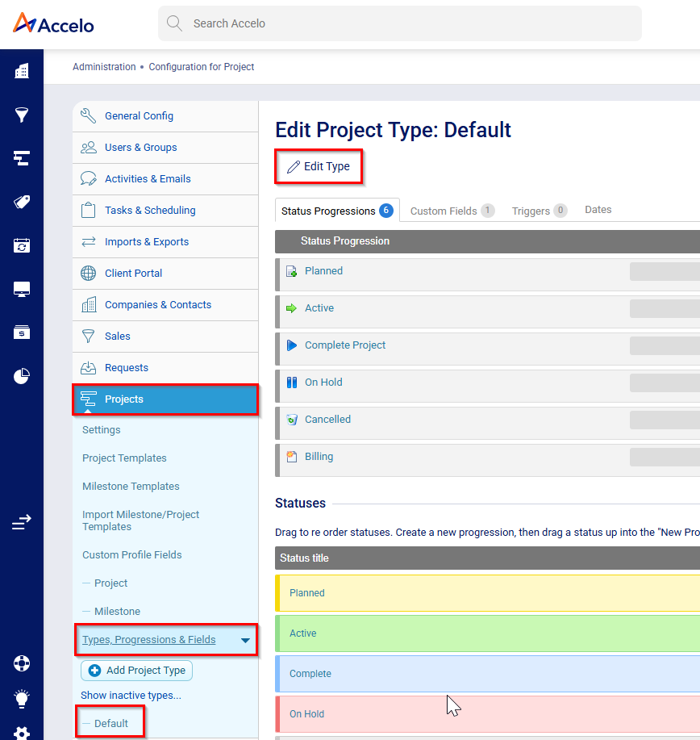Click the Accelo logo
This screenshot has width=700, height=740.
point(53,23)
